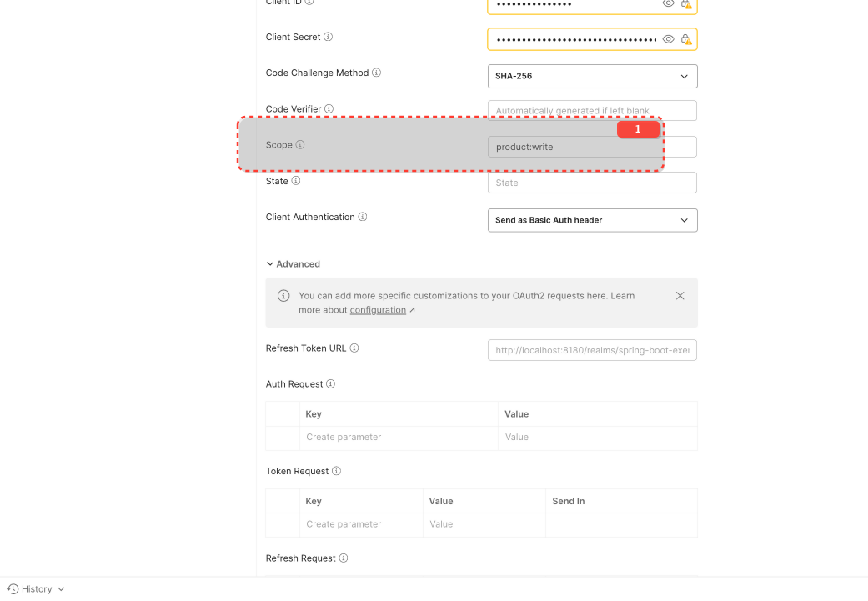
Task: Click the info icon beside Auth Request
Action: click(331, 383)
